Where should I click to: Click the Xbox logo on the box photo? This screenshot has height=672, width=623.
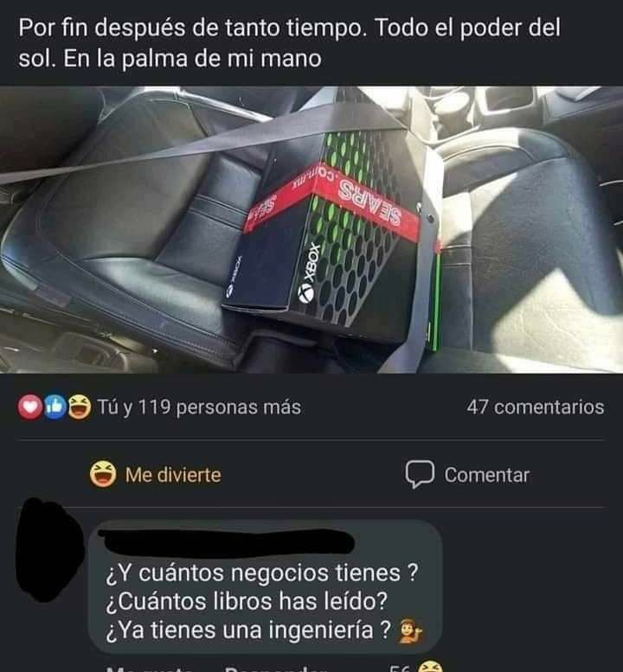tap(305, 295)
